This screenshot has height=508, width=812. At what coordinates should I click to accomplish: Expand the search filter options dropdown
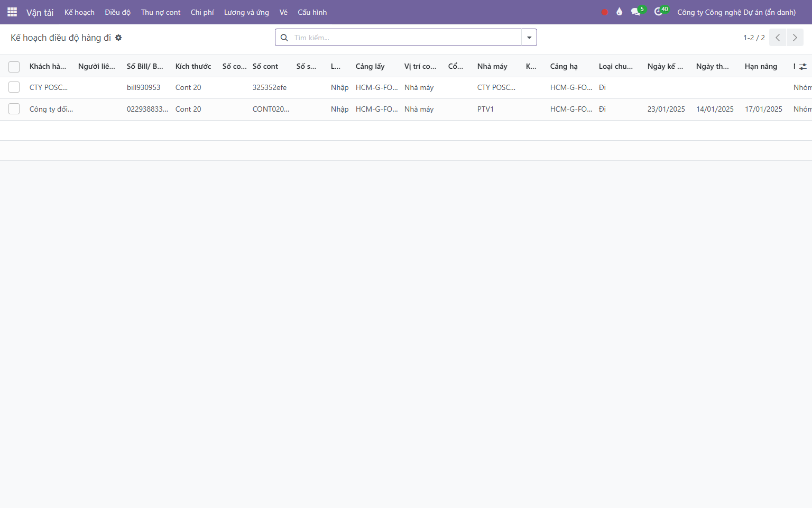529,38
